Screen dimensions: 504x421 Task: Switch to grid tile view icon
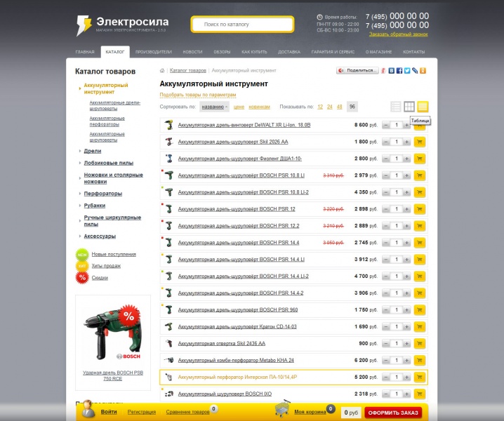click(409, 107)
